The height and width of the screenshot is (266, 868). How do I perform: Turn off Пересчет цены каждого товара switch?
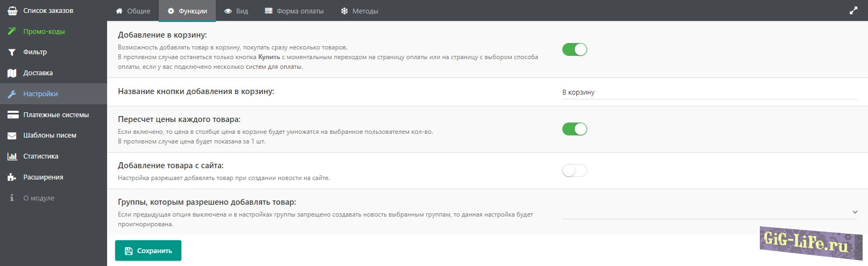574,129
